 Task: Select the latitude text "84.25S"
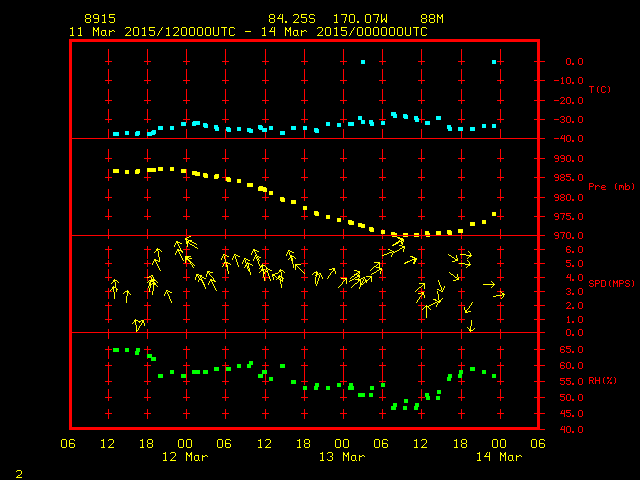pyautogui.click(x=292, y=19)
